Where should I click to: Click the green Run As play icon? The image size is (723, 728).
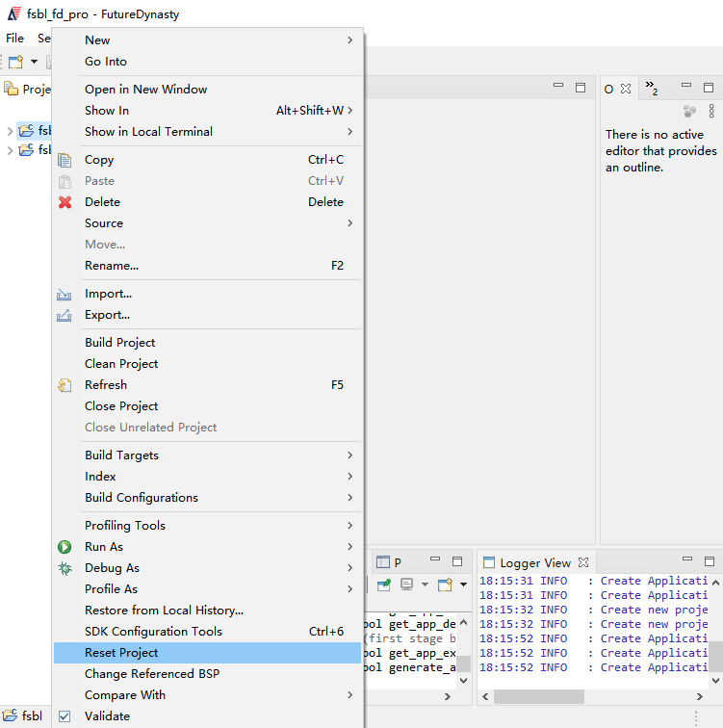pos(65,547)
